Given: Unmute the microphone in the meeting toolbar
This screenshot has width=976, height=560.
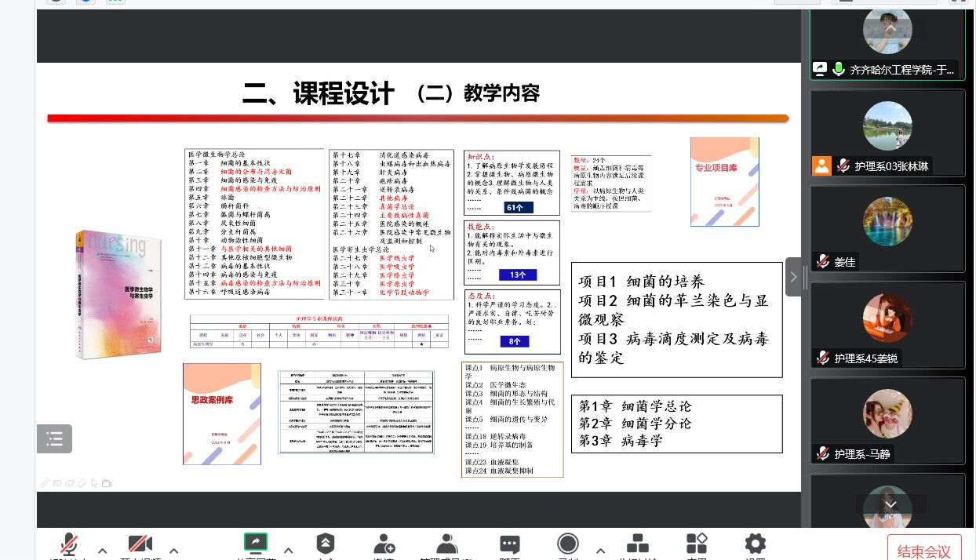Looking at the screenshot, I should click(x=70, y=545).
